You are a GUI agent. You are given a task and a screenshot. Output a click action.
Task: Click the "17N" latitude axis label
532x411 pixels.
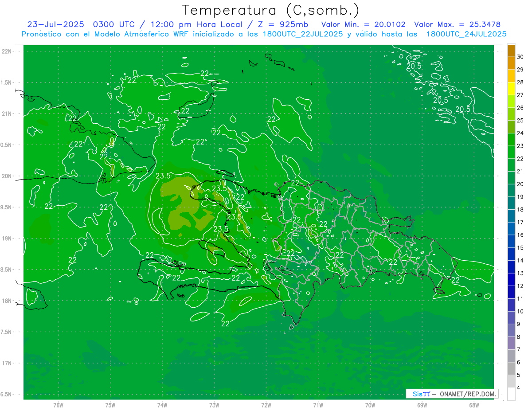pyautogui.click(x=7, y=363)
